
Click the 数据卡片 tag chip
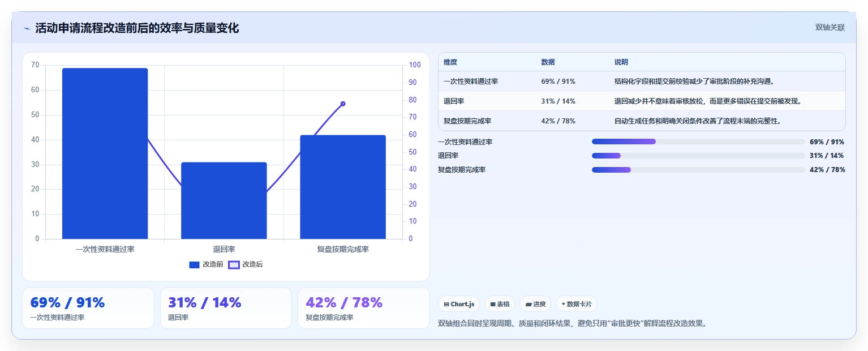click(576, 304)
